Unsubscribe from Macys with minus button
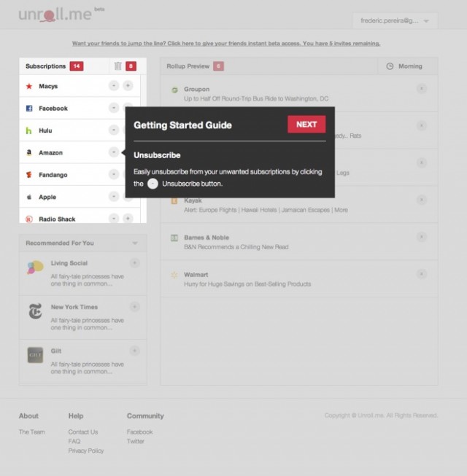Image resolution: width=467 pixels, height=476 pixels. coord(114,85)
